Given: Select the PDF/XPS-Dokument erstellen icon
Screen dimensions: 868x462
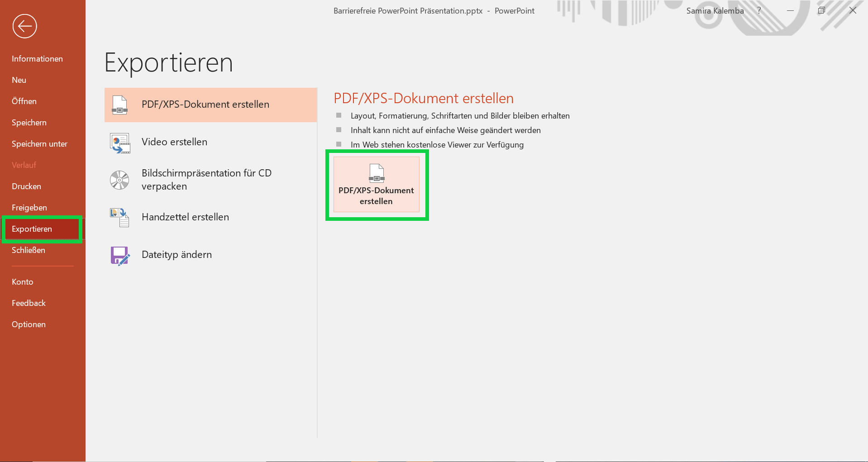Looking at the screenshot, I should (119, 105).
